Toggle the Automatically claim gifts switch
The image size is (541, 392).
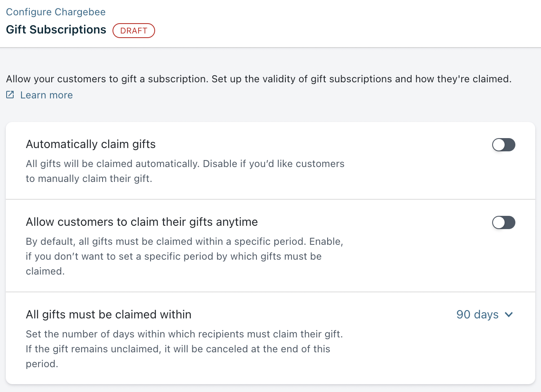(x=503, y=145)
